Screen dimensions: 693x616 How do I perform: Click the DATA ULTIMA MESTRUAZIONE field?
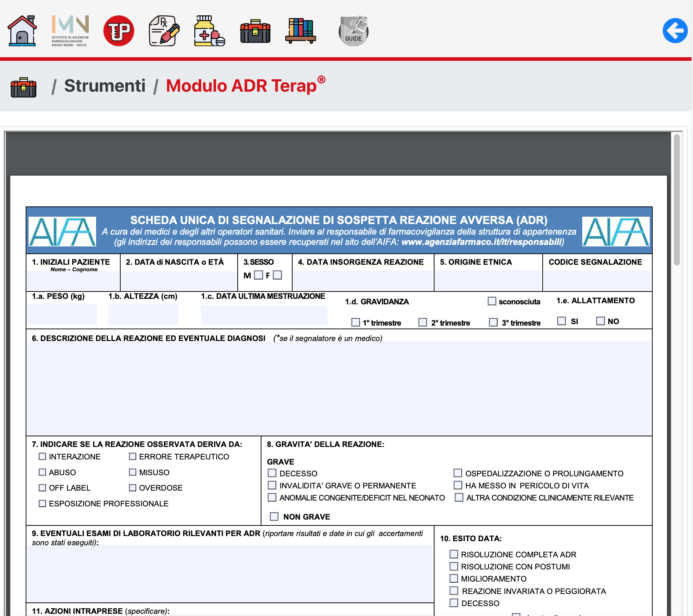(x=264, y=315)
